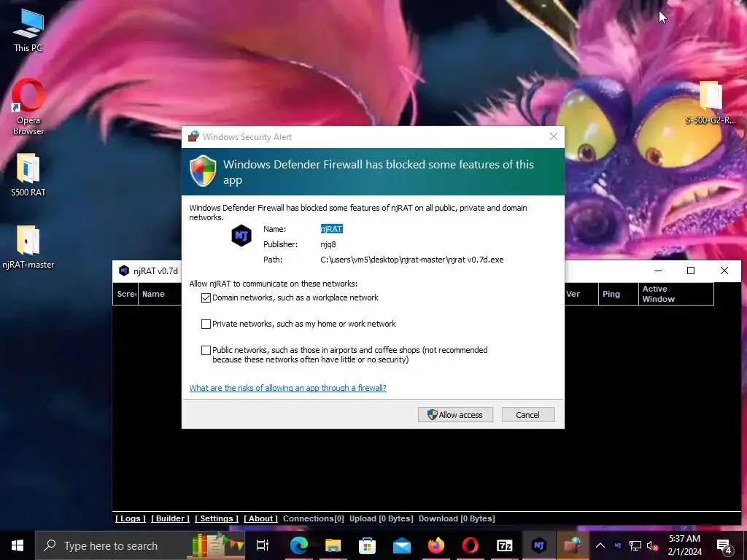Close the Windows Security Alert dialog
This screenshot has height=560, width=747.
click(554, 136)
